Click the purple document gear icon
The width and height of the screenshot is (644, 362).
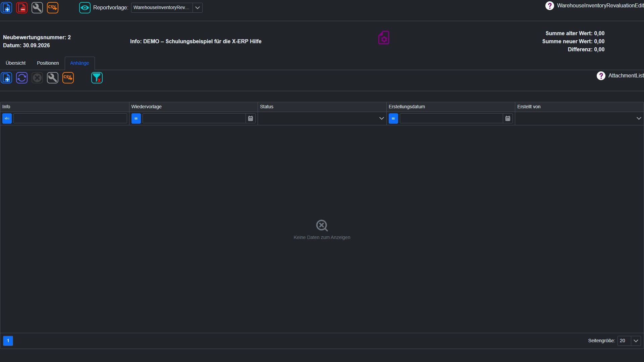click(x=384, y=38)
